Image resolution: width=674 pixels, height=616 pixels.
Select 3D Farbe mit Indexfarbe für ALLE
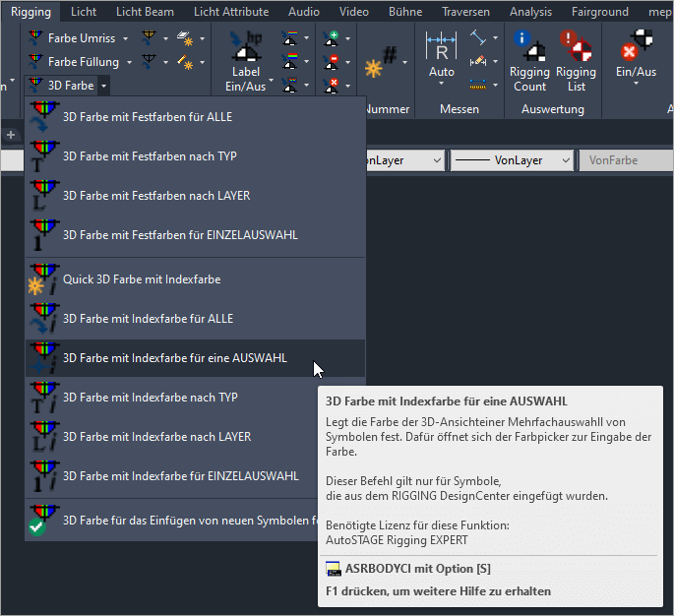click(x=195, y=319)
